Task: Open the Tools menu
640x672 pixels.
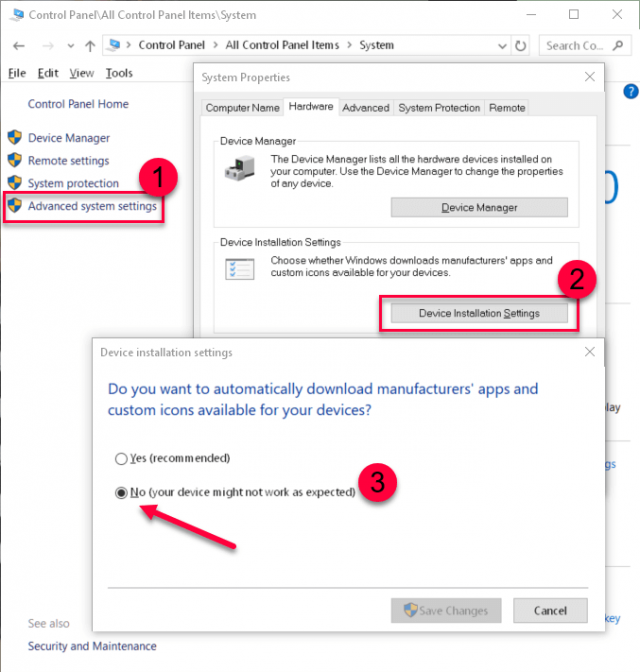Action: point(119,73)
